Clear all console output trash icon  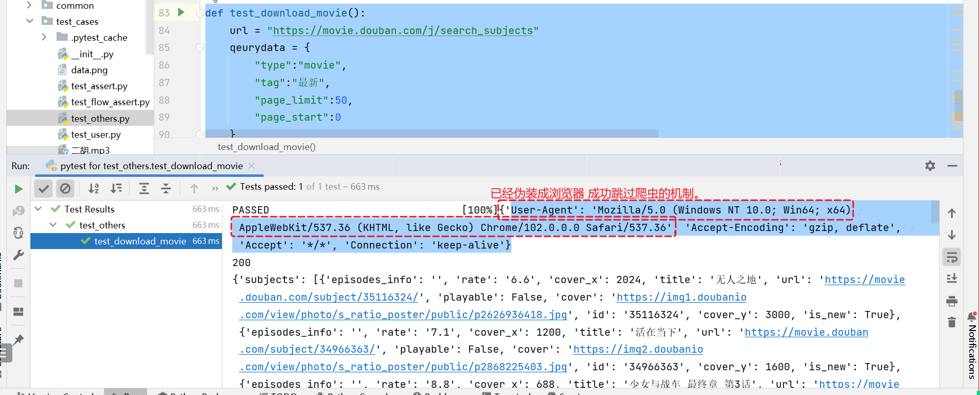tap(952, 322)
